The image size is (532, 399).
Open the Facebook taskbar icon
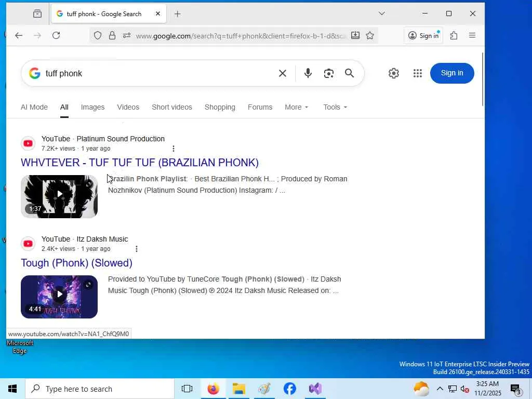[x=290, y=389]
